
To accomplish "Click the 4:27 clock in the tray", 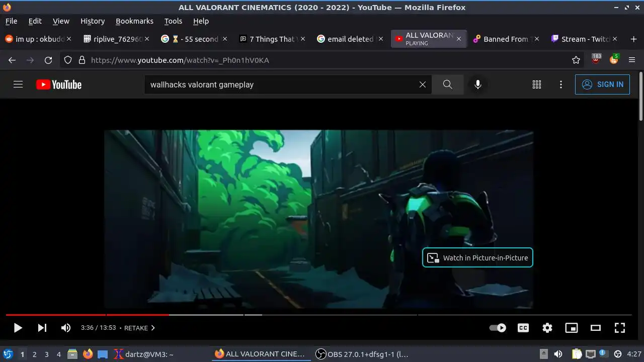I will pyautogui.click(x=634, y=354).
